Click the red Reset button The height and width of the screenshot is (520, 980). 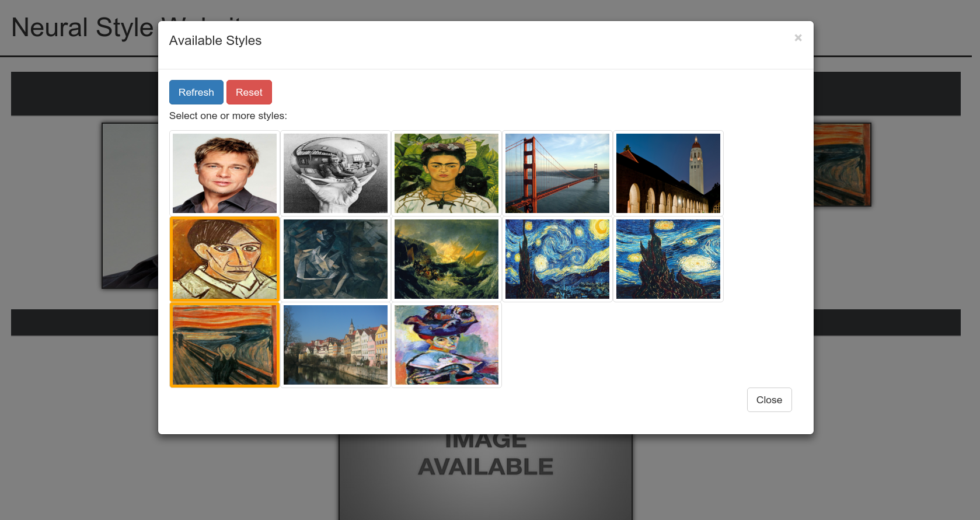[249, 92]
